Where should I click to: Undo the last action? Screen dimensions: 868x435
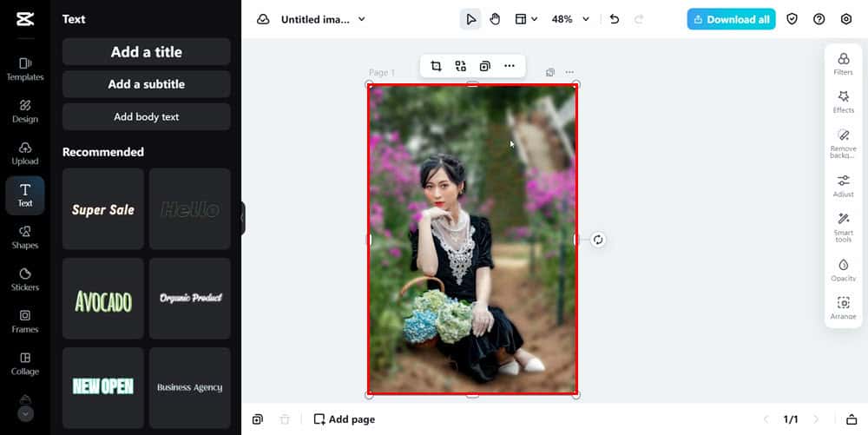point(614,19)
